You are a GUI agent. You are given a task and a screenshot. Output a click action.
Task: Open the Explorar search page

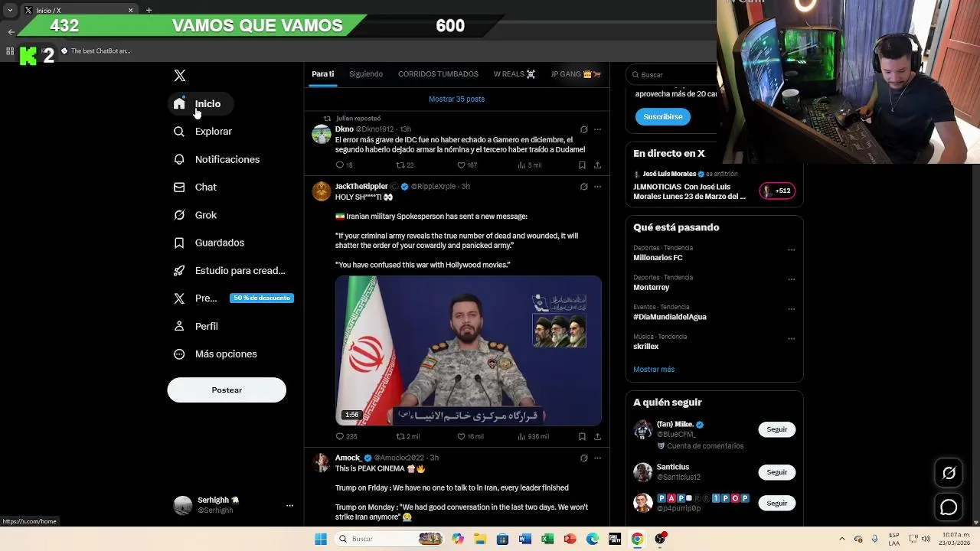pos(203,132)
